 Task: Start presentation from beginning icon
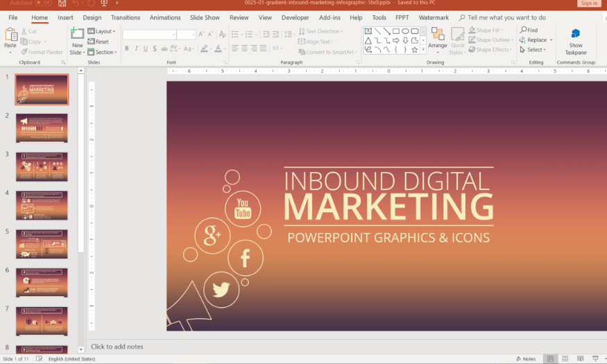(104, 3)
